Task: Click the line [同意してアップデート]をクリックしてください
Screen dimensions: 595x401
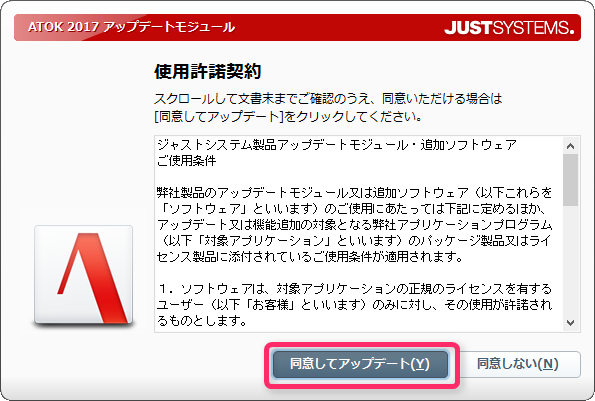Action: (288, 116)
